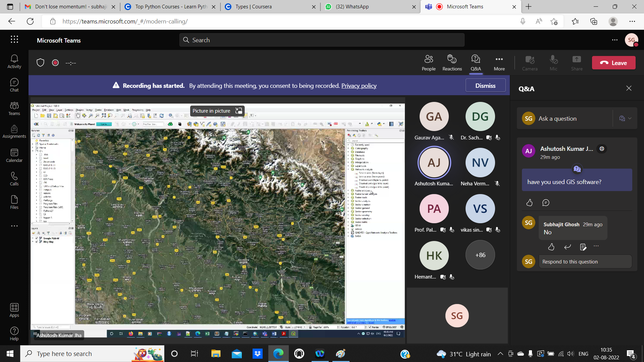Switch to the Q&A tab
This screenshot has width=644, height=362.
click(x=476, y=63)
